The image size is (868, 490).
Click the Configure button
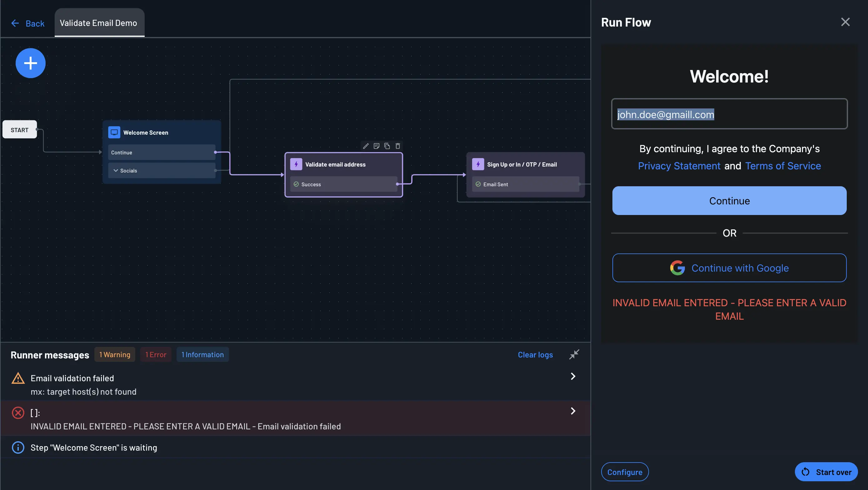point(625,472)
